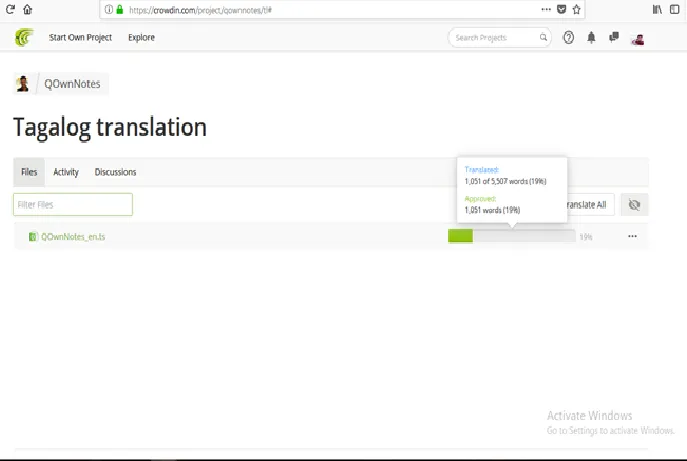Click the 19% progress label
The height and width of the screenshot is (461, 687).
586,237
